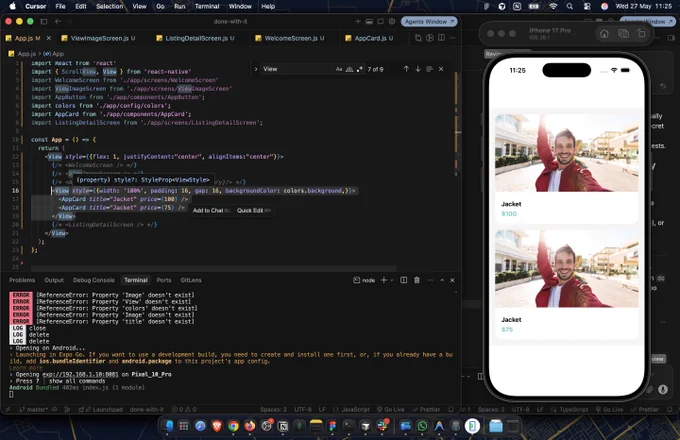The width and height of the screenshot is (680, 440).
Task: Change language mode JavaScript in status bar
Action: click(351, 409)
